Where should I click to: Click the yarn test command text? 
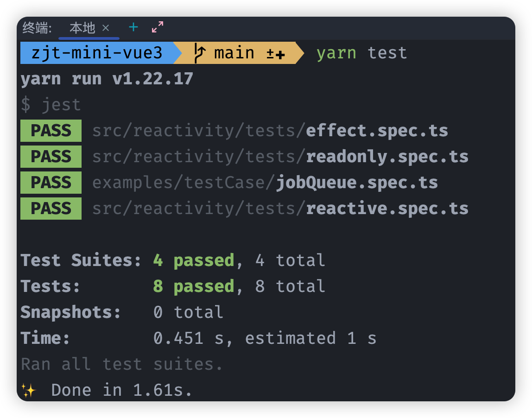361,53
